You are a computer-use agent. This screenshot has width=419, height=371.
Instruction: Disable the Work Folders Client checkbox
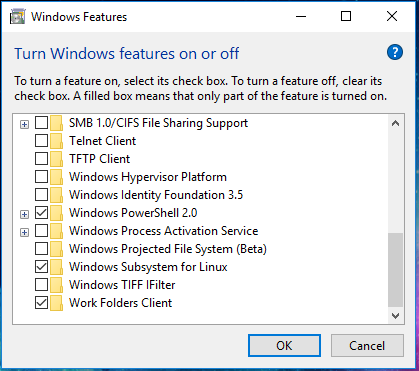[x=41, y=303]
